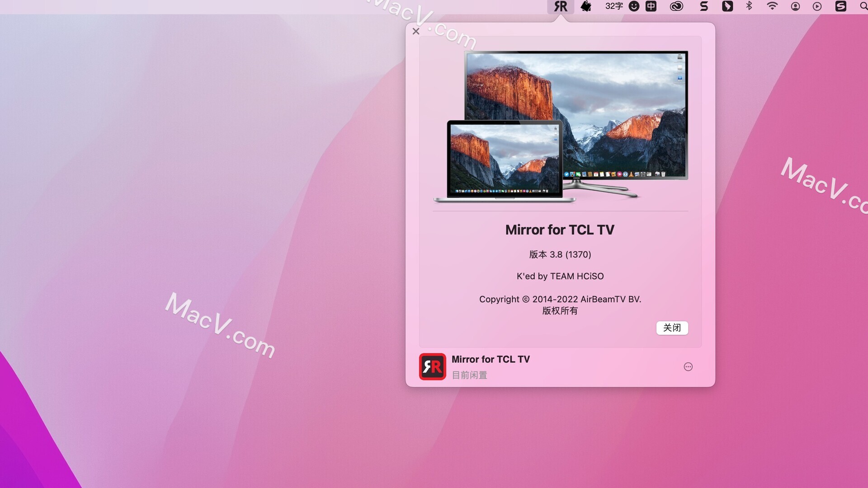
Task: Open the Bluetooth menu bar icon
Action: [748, 6]
